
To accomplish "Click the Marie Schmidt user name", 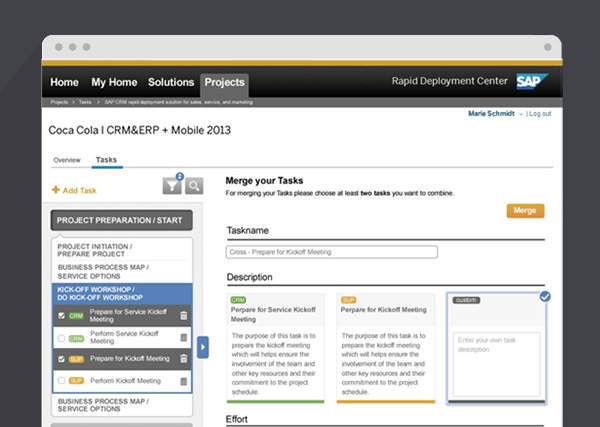I will coord(491,114).
